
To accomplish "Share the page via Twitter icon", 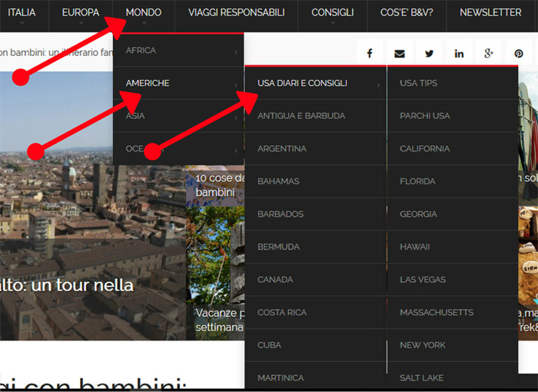I will [429, 54].
